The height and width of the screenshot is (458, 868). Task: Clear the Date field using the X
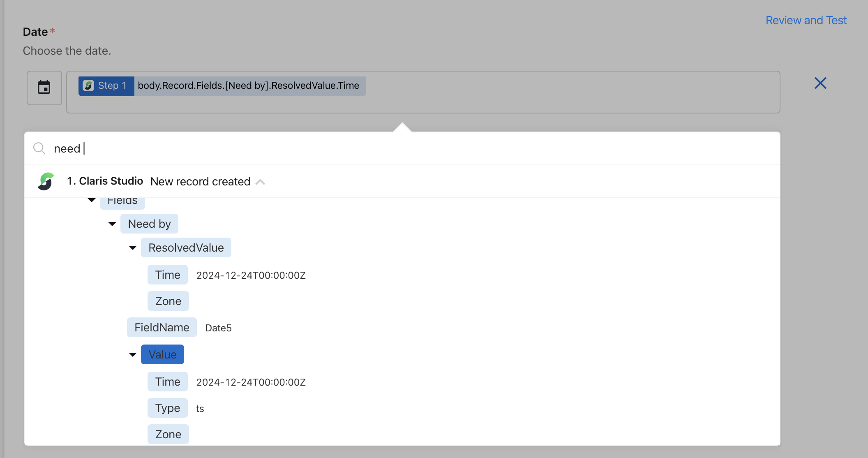[820, 83]
